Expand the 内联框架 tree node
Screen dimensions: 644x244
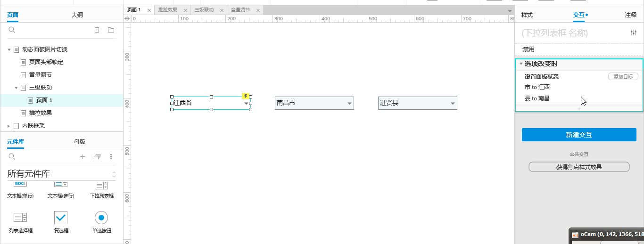coord(9,126)
